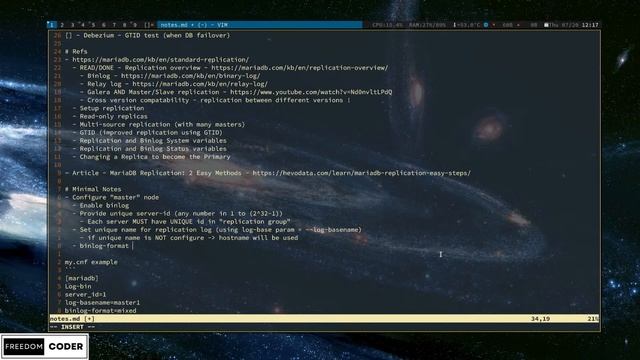
Task: Click the layout indicator after workspace numbers
Action: click(x=149, y=25)
